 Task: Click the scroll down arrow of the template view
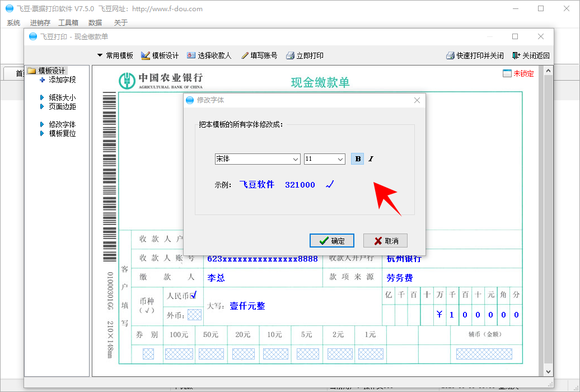click(x=548, y=371)
